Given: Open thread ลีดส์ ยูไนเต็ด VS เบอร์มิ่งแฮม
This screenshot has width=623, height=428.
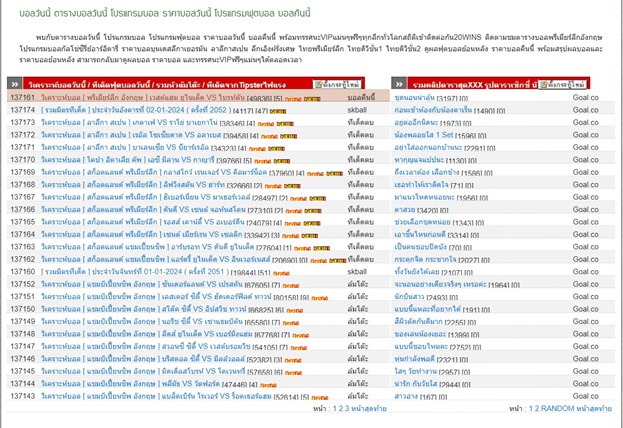Looking at the screenshot, I should (x=147, y=334).
